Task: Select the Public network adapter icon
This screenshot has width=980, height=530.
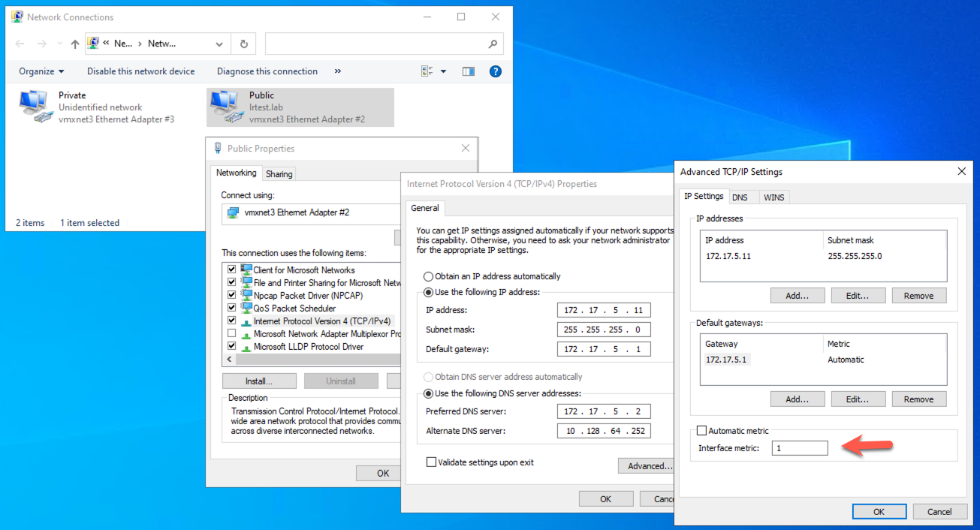Action: point(225,107)
